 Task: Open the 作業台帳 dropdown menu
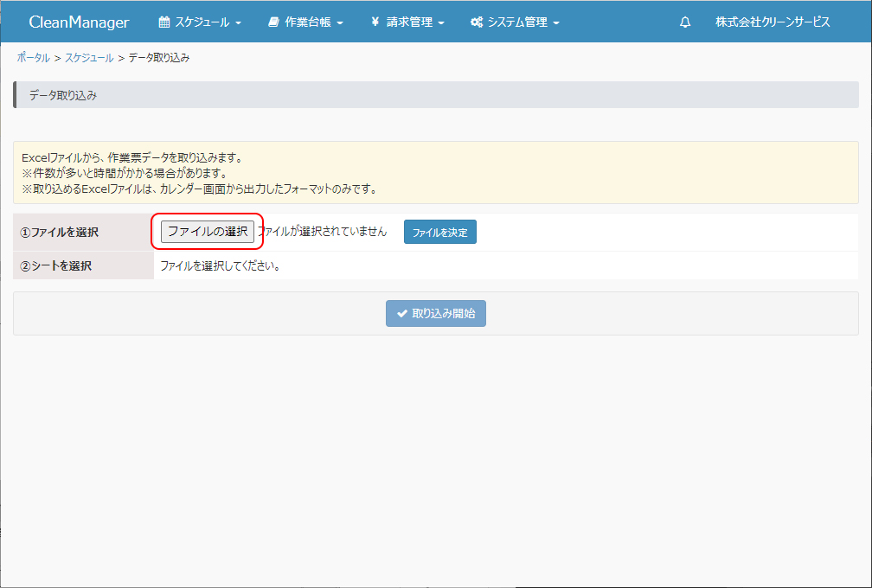coord(305,22)
